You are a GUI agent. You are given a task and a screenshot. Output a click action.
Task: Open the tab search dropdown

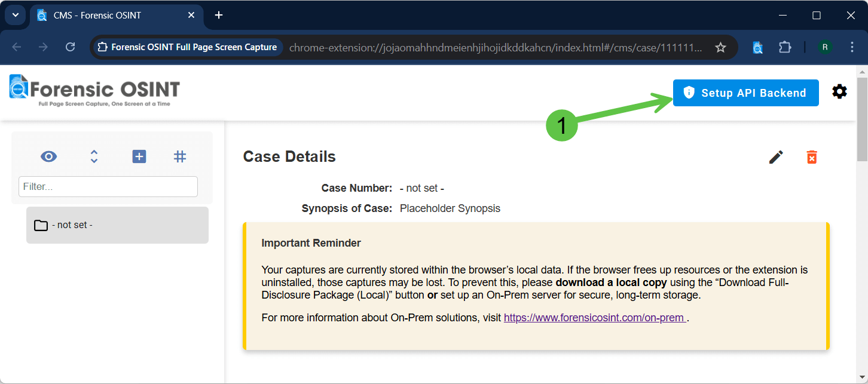pos(16,15)
